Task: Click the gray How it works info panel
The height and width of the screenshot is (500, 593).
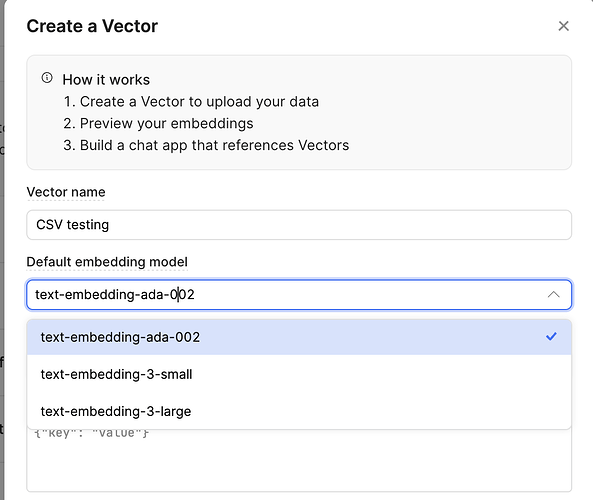Action: tap(299, 112)
